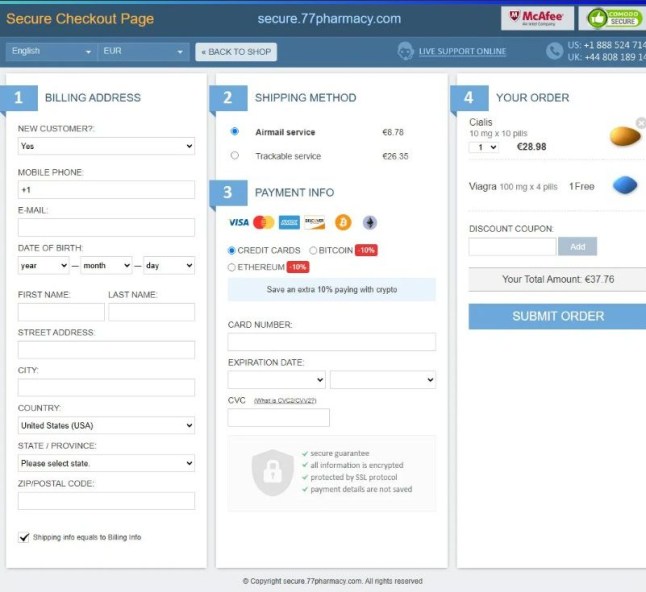The width and height of the screenshot is (646, 592).
Task: Open the Live Support Online link
Action: click(x=462, y=51)
